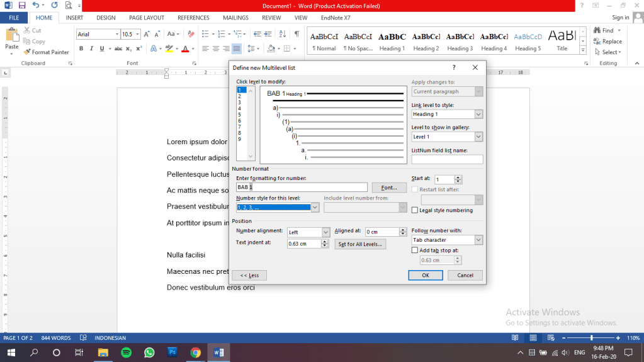This screenshot has height=362, width=644.
Task: Click the Justify alignment icon
Action: pyautogui.click(x=237, y=48)
